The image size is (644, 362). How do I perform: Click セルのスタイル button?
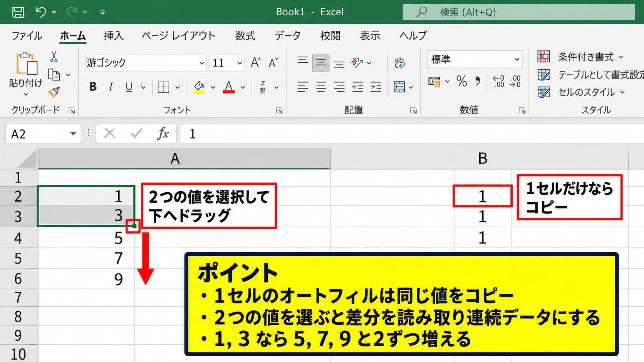(581, 92)
